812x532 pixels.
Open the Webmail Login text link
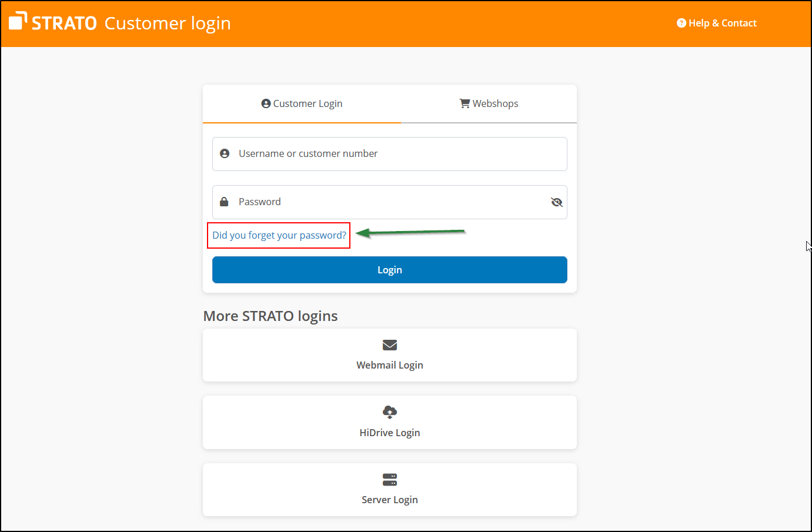point(390,365)
